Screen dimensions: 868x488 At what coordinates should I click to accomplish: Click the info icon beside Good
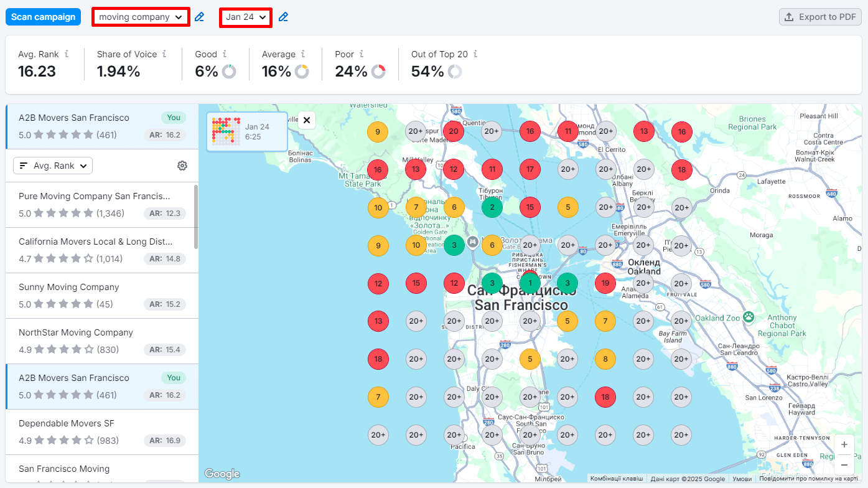225,54
